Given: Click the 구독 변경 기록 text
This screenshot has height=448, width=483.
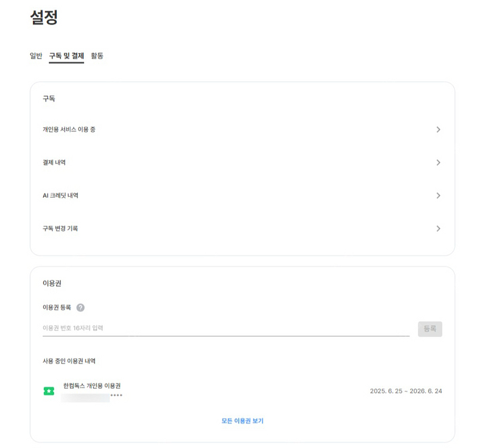Looking at the screenshot, I should coord(60,228).
